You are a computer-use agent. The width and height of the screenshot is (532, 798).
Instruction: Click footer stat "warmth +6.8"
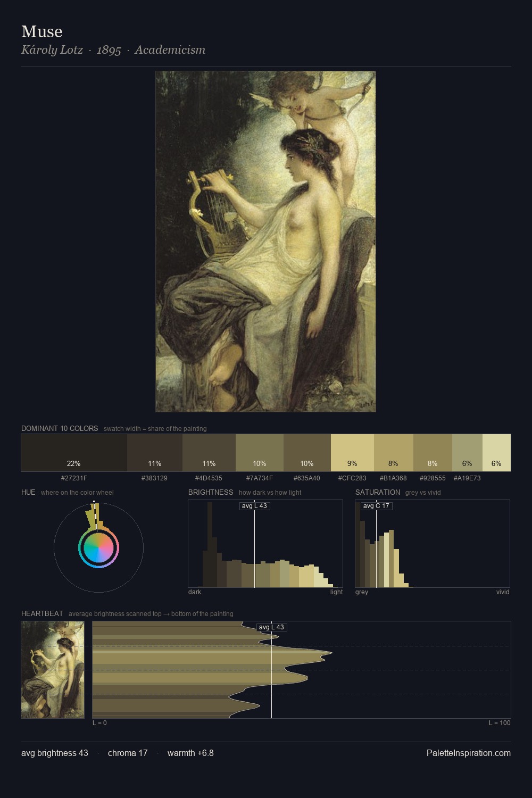pos(190,753)
